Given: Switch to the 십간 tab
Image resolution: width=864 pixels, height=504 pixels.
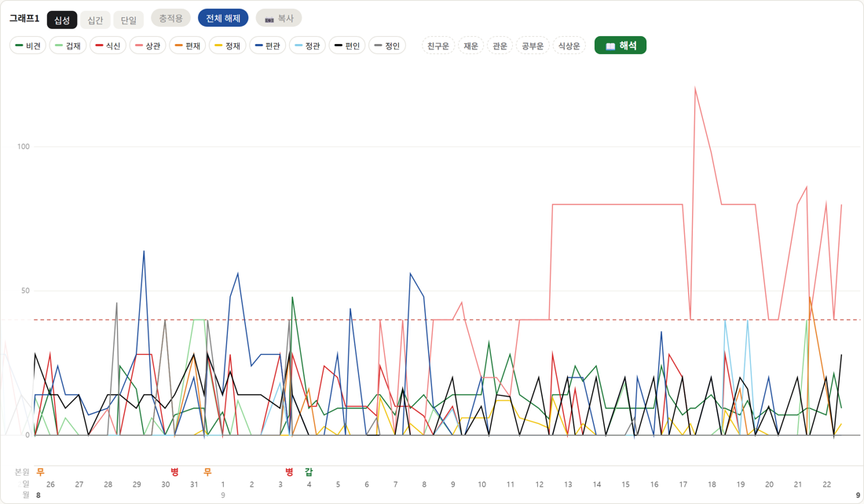Looking at the screenshot, I should coord(95,20).
